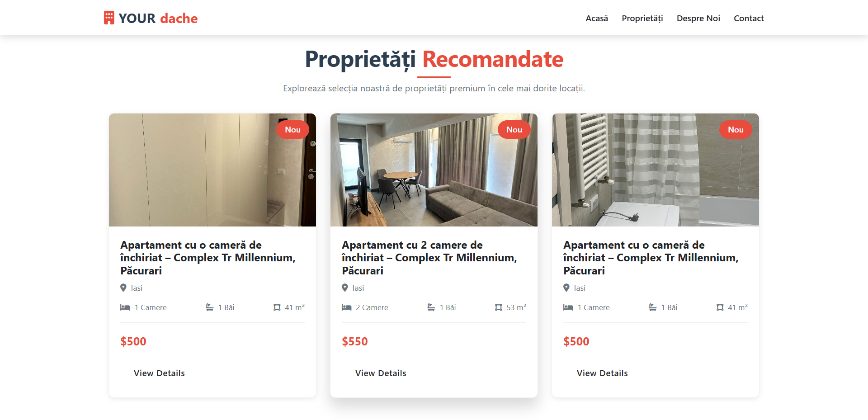Click the bathroom photo on third card
The image size is (868, 420).
click(x=656, y=170)
